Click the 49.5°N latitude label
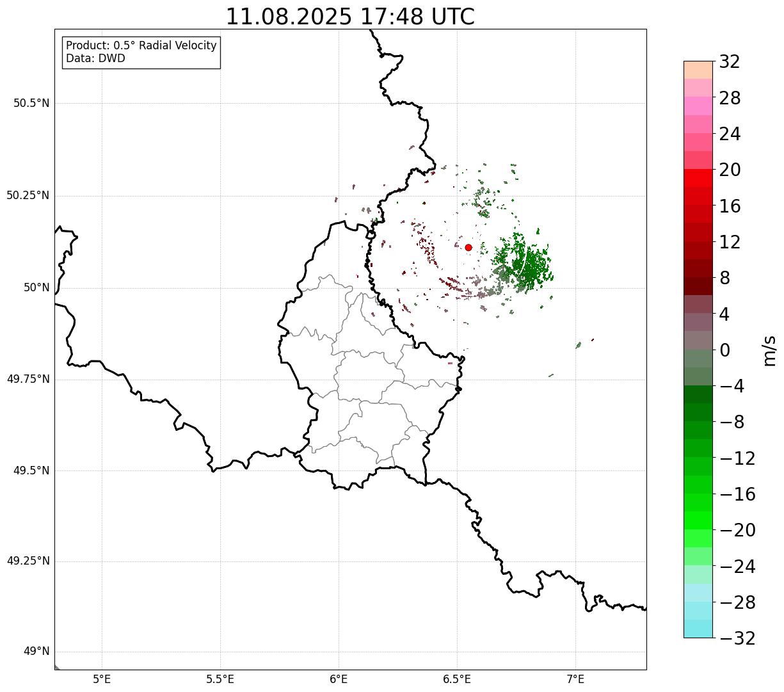Image resolution: width=784 pixels, height=692 pixels. [31, 471]
